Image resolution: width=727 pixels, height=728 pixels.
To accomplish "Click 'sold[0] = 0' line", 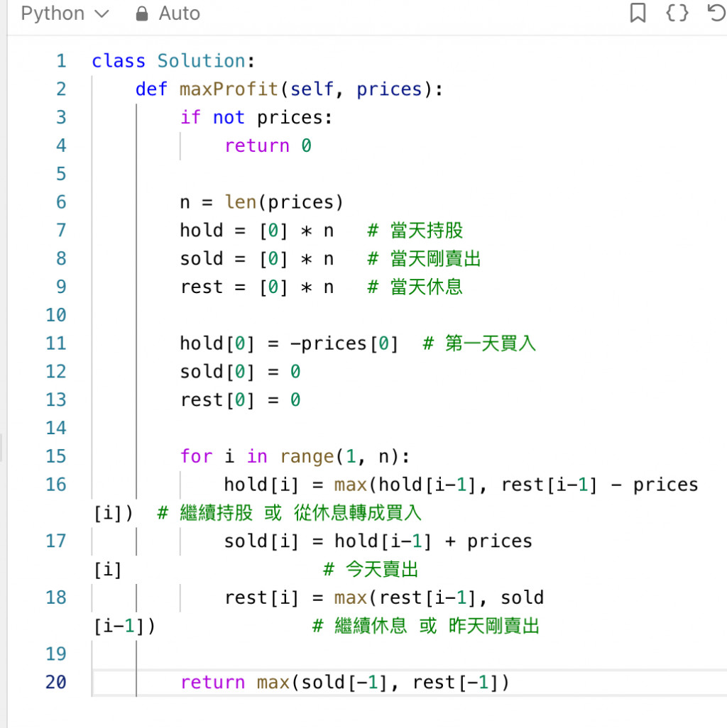I will click(240, 371).
